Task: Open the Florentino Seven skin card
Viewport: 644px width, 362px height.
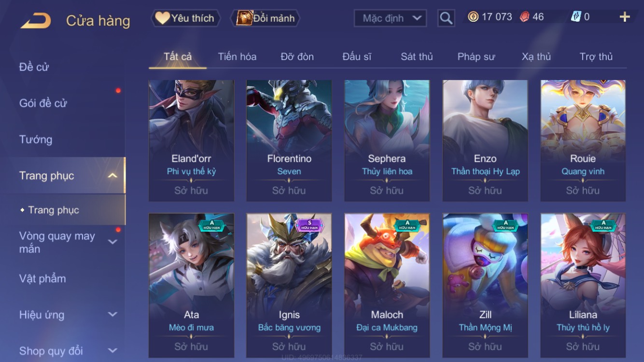Action: 289,140
